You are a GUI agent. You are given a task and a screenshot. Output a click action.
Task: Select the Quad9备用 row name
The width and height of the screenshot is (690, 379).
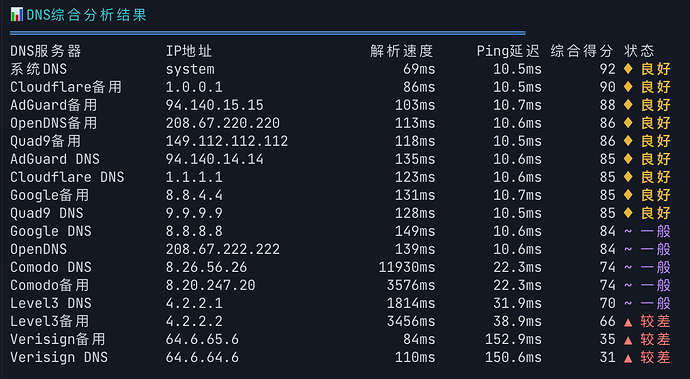[46, 141]
